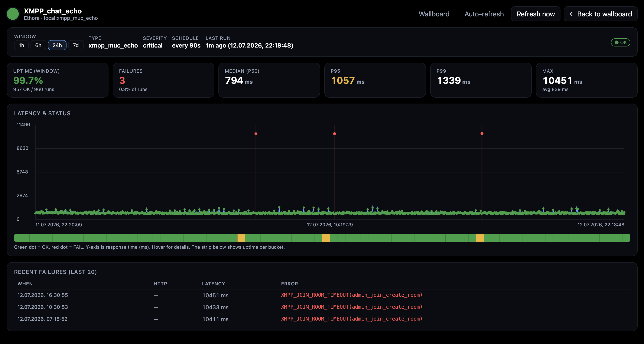Click the RECENT FAILURES (LAST 20) heading
The image size is (644, 344).
(x=55, y=272)
